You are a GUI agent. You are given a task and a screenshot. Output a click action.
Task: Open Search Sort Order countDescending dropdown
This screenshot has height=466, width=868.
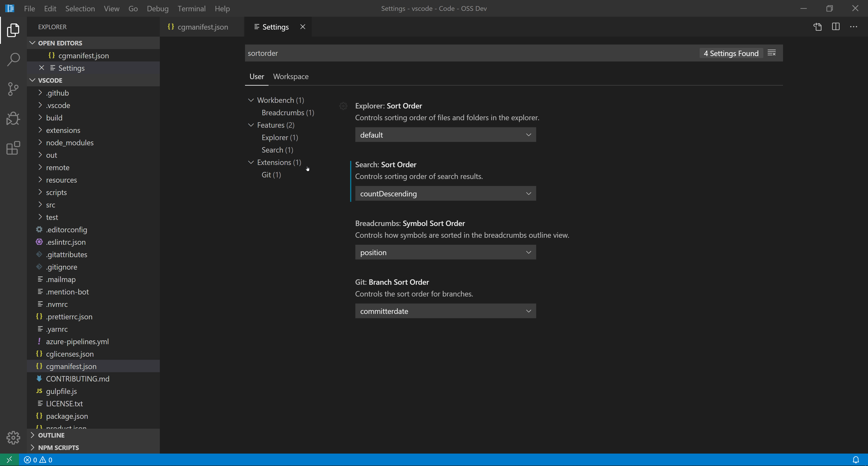click(x=445, y=194)
